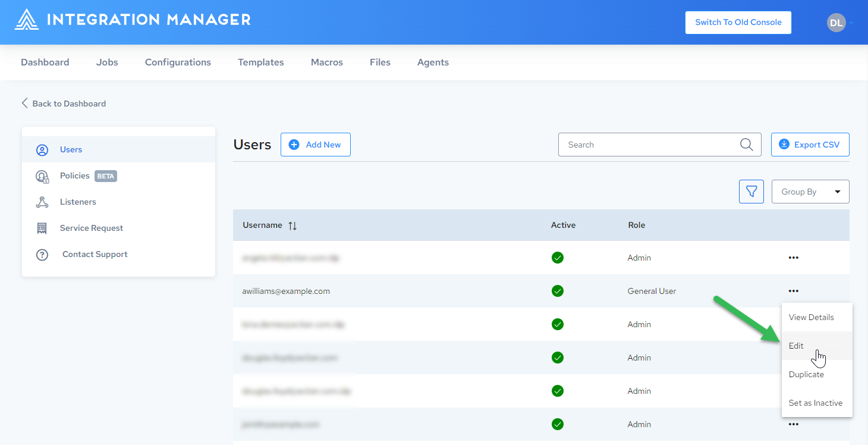Click the Username column header
The width and height of the screenshot is (868, 445).
tap(262, 225)
